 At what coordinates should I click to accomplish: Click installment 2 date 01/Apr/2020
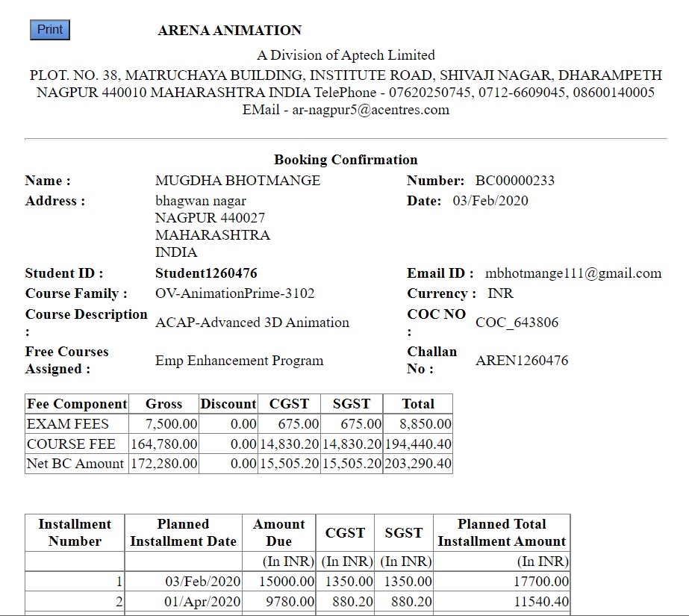click(x=202, y=602)
